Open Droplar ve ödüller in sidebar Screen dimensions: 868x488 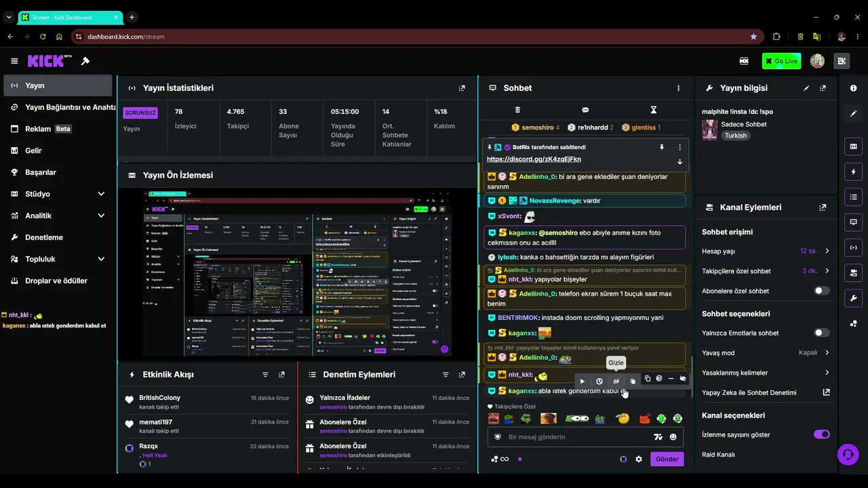[x=58, y=281]
